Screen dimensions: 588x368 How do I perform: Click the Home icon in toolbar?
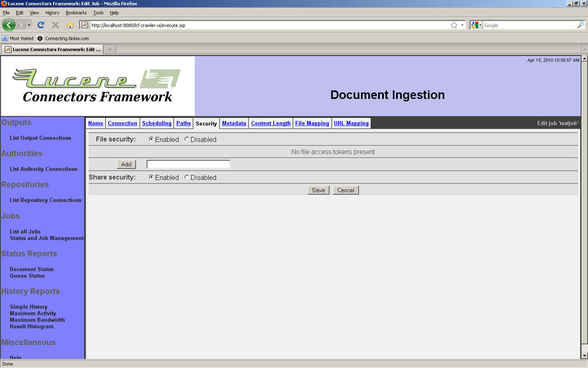(70, 25)
